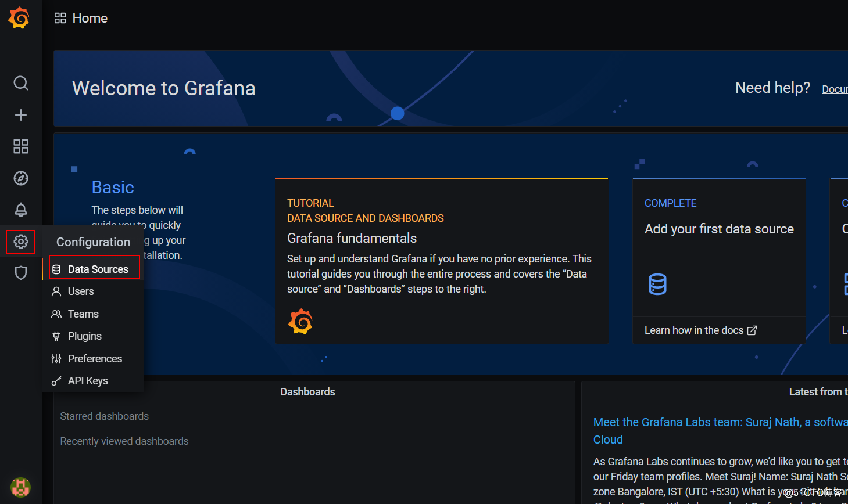Open the Server Admin shield icon
This screenshot has width=848, height=504.
click(x=21, y=273)
